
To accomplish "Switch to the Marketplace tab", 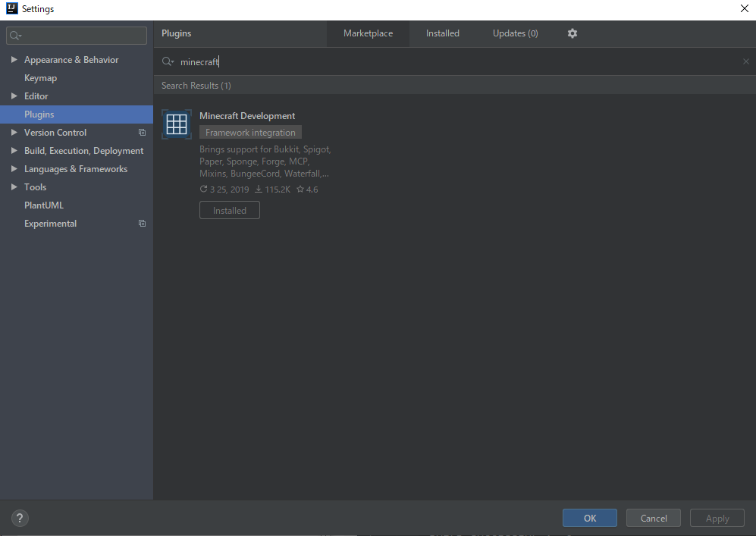I will (x=368, y=34).
